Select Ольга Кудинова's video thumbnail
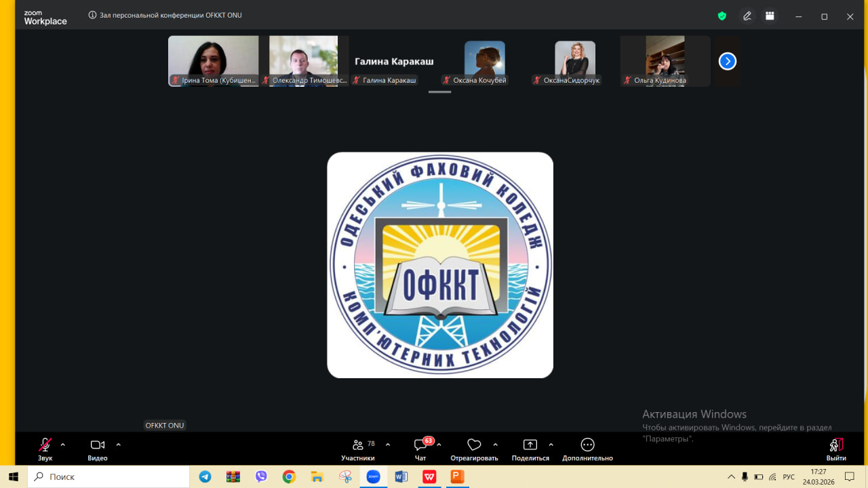 (665, 60)
